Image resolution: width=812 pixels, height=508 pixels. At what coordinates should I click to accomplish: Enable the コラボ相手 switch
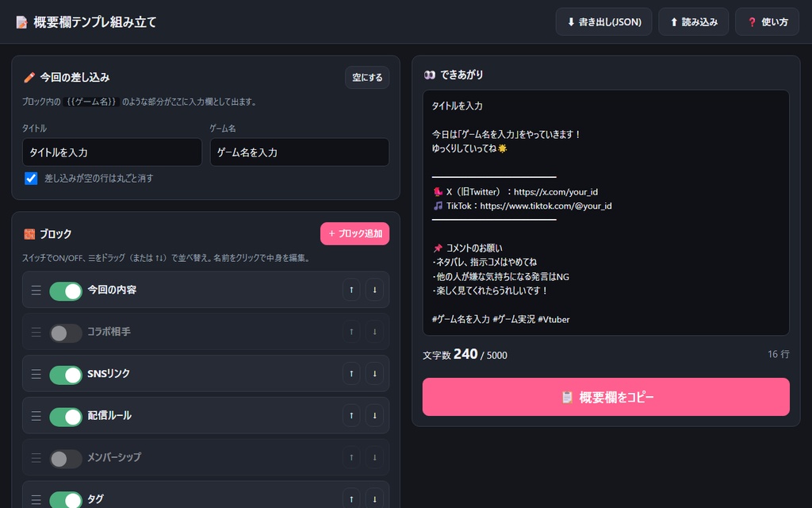[x=66, y=333]
